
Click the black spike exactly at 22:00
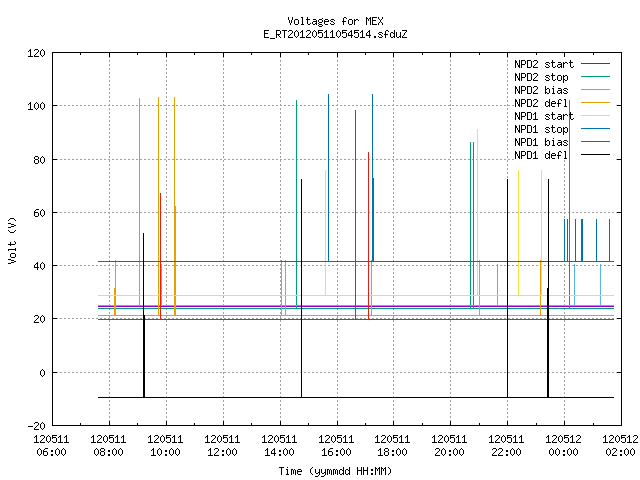tap(508, 288)
